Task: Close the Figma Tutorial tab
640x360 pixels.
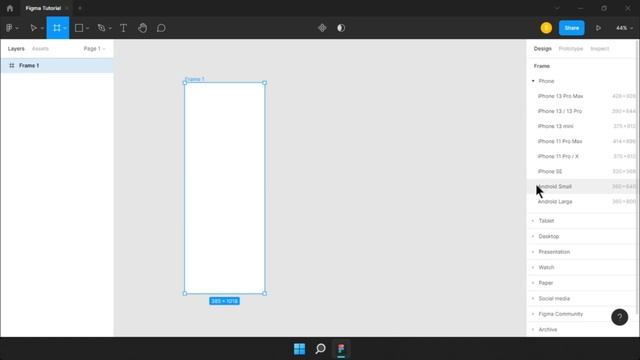Action: 67,8
